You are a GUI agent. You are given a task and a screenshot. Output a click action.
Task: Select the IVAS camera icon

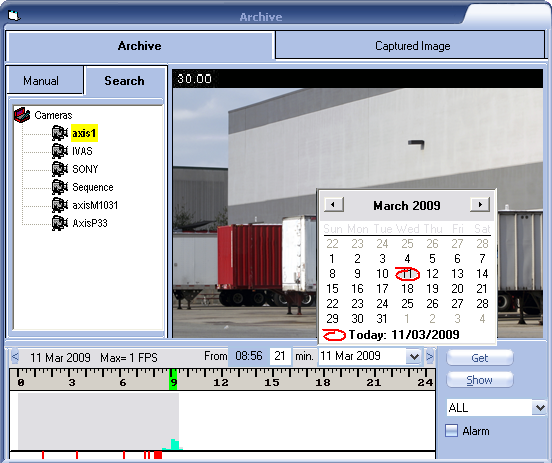(x=60, y=151)
